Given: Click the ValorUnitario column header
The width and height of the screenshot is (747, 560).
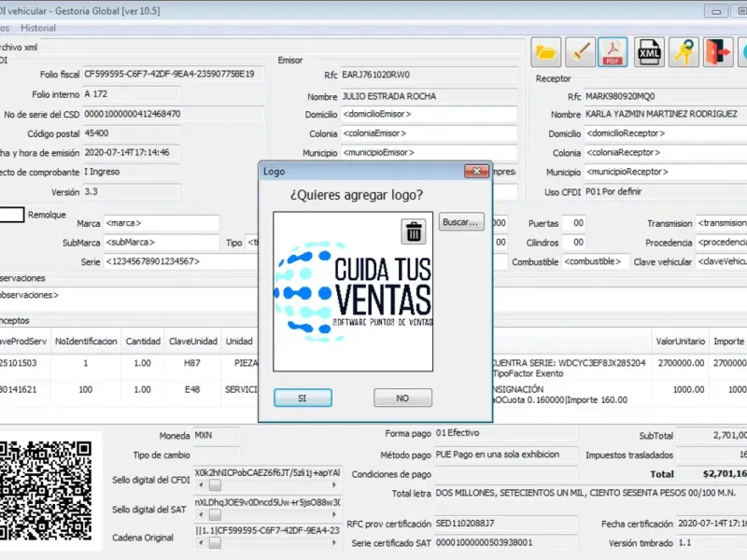Looking at the screenshot, I should click(680, 342).
